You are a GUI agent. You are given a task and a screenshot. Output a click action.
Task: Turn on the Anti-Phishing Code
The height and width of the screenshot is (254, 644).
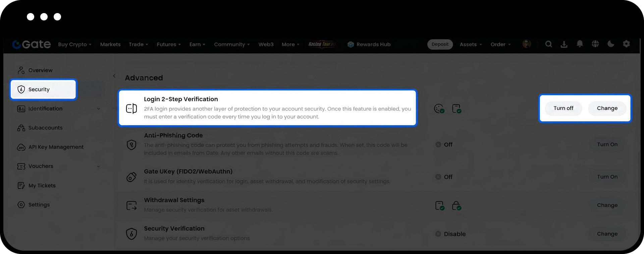point(607,144)
